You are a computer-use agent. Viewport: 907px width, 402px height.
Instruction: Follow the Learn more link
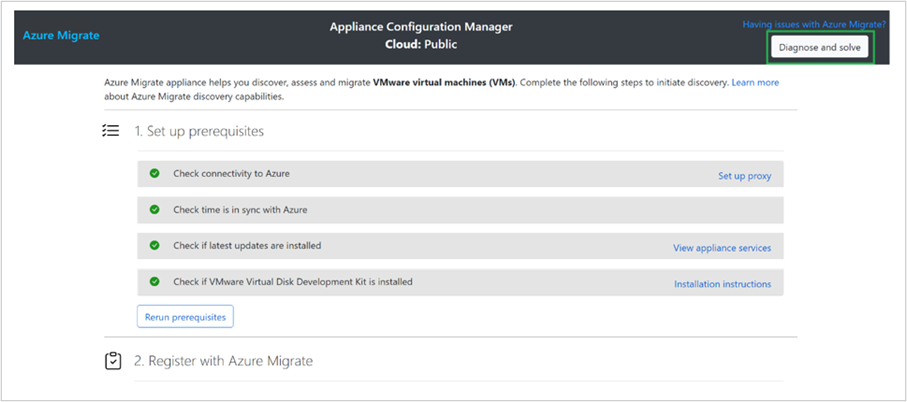coord(755,82)
